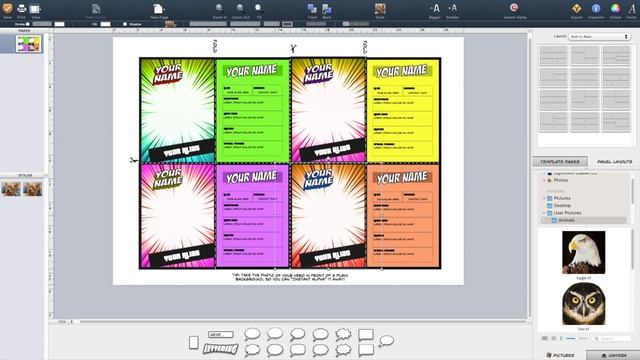Open the Colors picker wheel
Screen dimensions: 640x360
615,8
